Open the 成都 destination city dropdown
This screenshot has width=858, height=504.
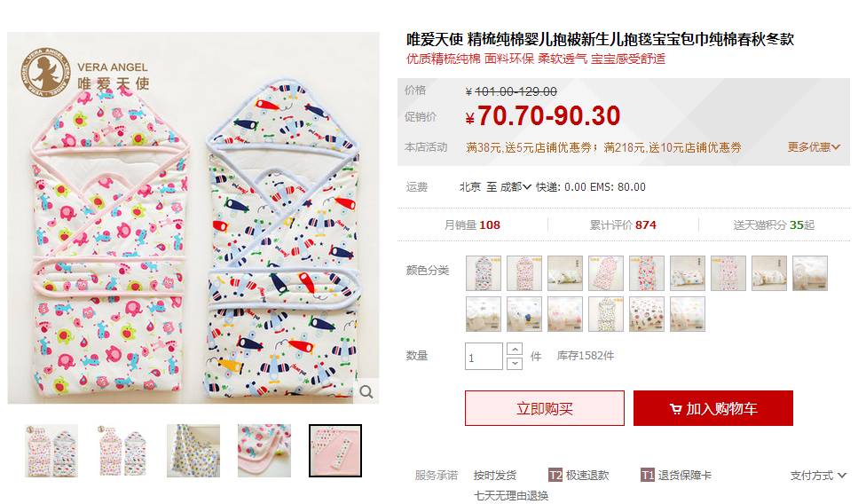pyautogui.click(x=516, y=187)
